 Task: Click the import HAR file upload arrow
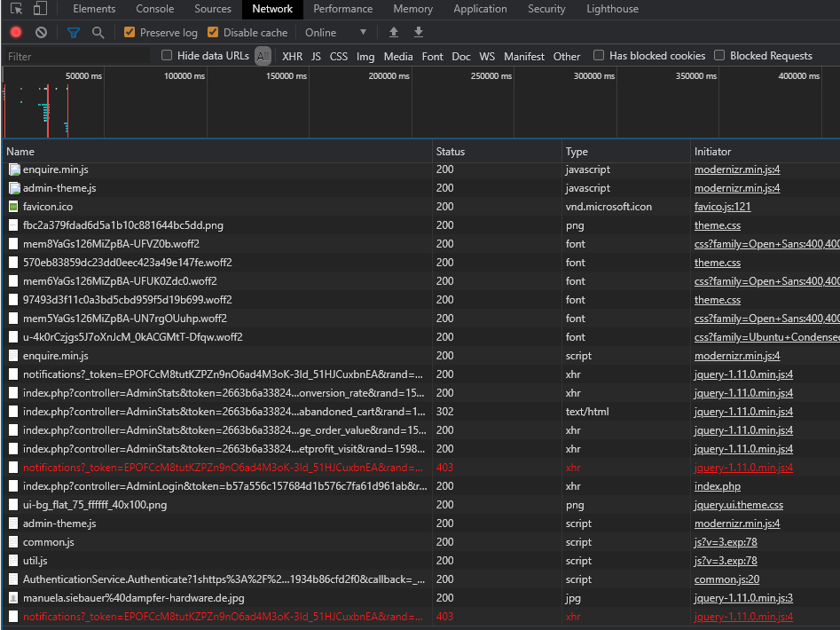tap(394, 33)
